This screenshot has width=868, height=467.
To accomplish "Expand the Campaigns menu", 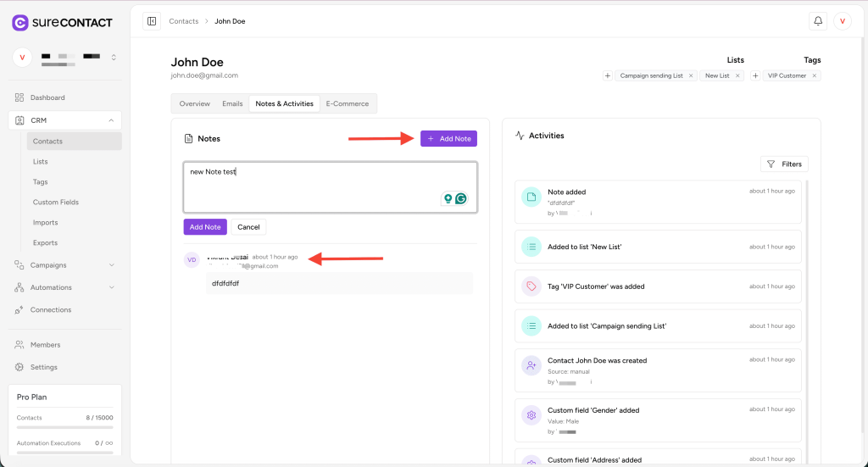I will tap(111, 265).
